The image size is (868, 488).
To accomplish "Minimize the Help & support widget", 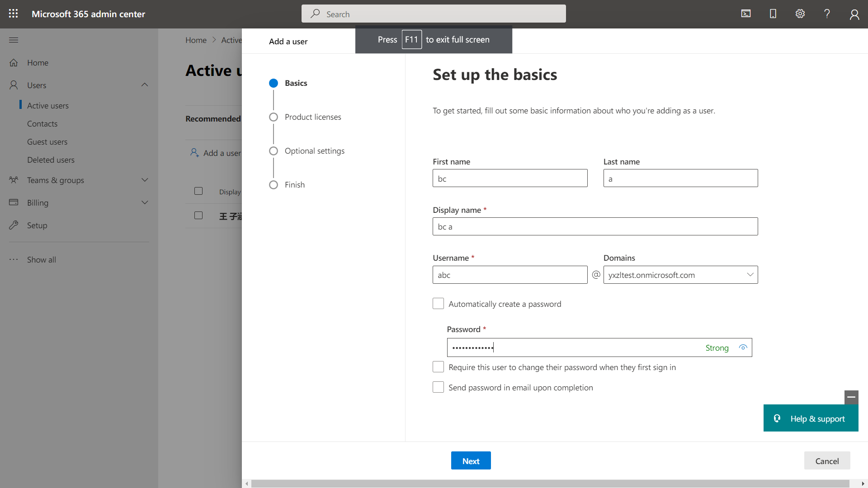I will tap(851, 397).
